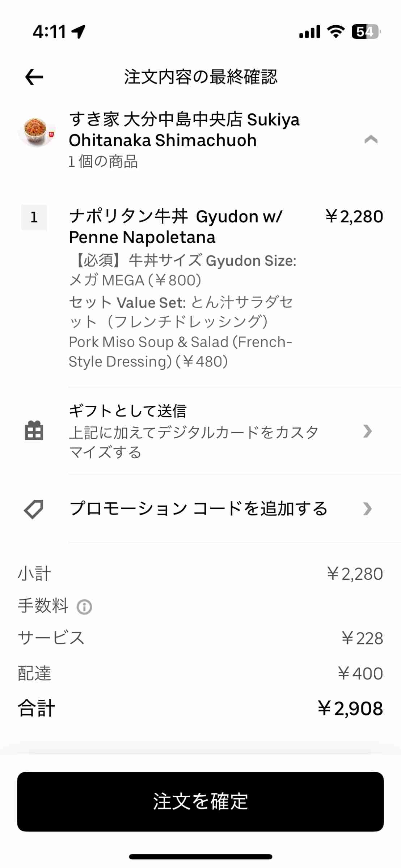This screenshot has width=401, height=868.
Task: Tap the battery indicator in status bar
Action: 366,32
